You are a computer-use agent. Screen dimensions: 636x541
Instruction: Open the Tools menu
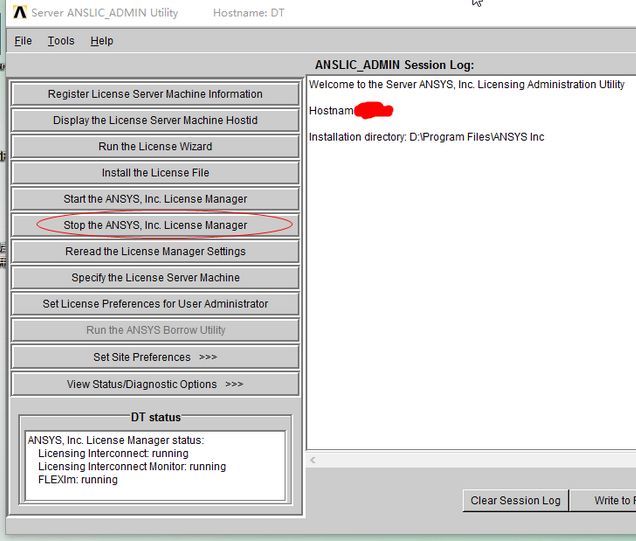61,41
